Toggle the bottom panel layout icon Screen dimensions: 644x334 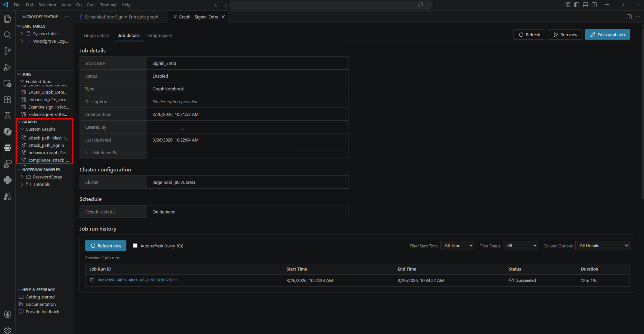tap(585, 5)
